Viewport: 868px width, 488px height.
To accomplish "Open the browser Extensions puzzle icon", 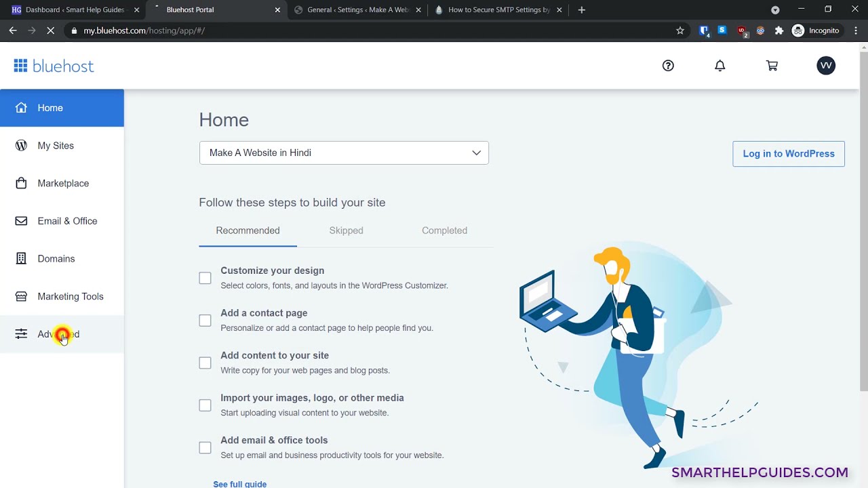I will pyautogui.click(x=779, y=30).
